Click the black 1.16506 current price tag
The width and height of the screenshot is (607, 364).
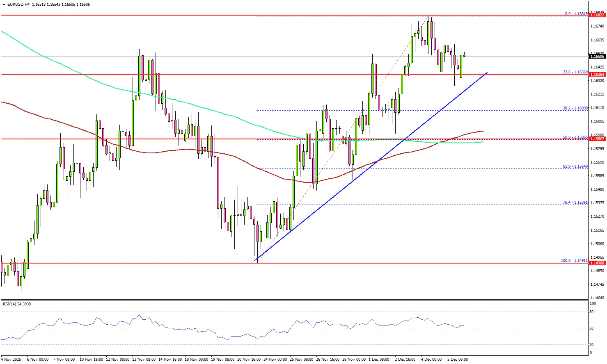[x=597, y=57]
